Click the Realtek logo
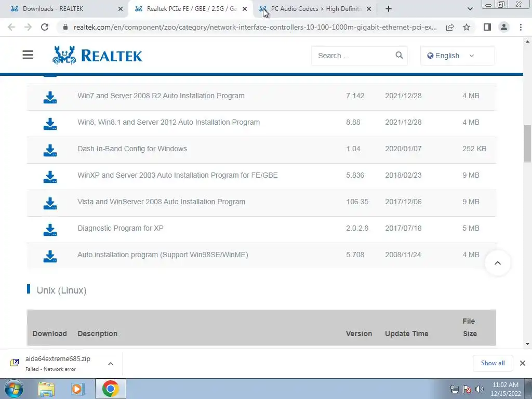532x399 pixels. (x=97, y=55)
